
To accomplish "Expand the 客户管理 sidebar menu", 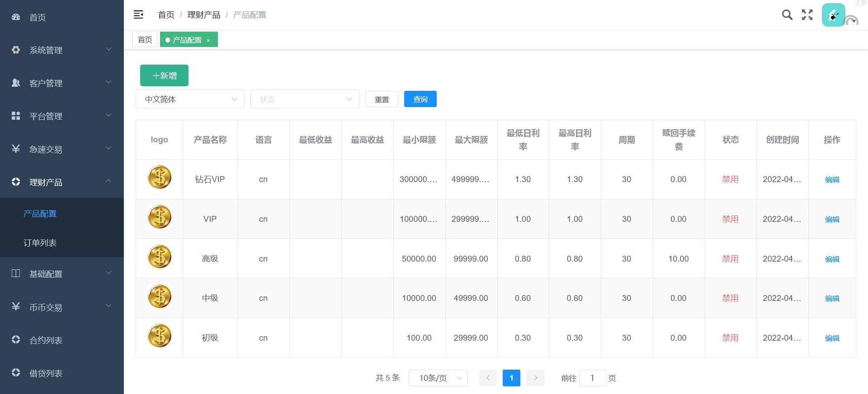I will [x=61, y=83].
